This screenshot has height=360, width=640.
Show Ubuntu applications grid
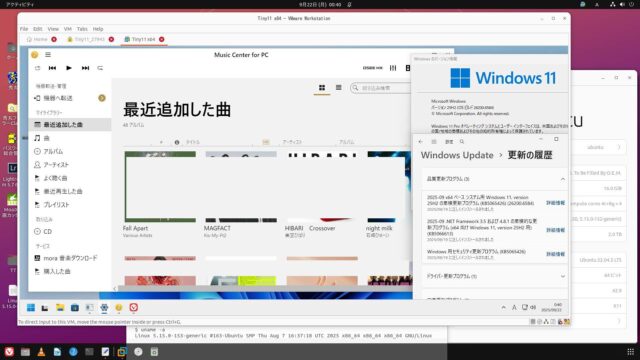(x=630, y=352)
